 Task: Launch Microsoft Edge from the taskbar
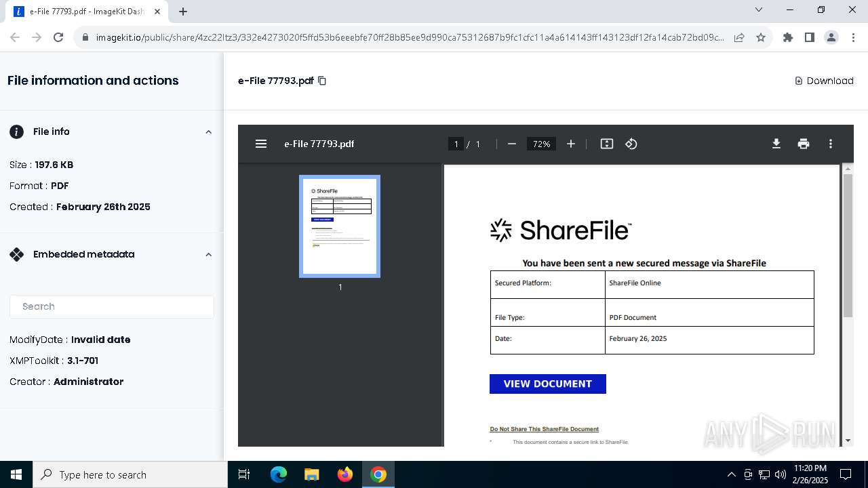click(x=279, y=474)
